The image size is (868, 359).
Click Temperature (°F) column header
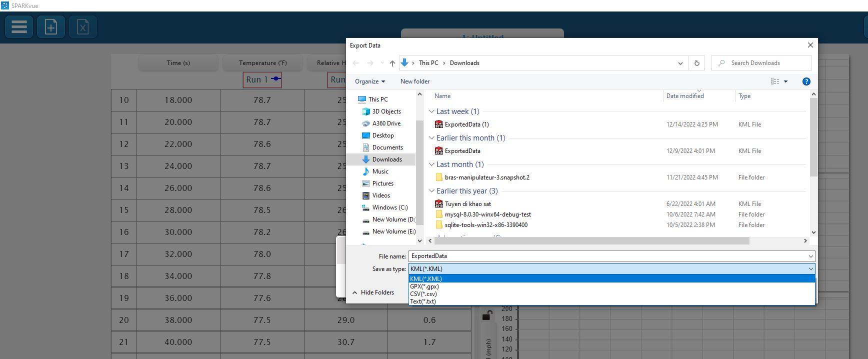coord(262,63)
